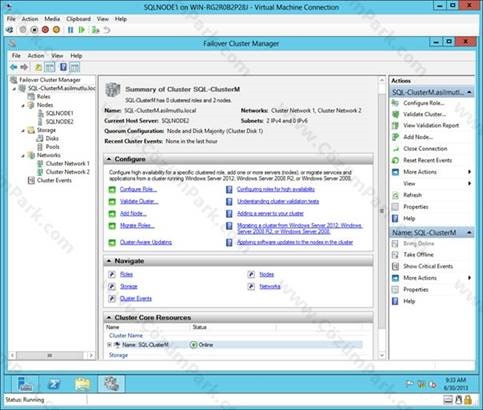Click Close Connection action

tap(425, 149)
